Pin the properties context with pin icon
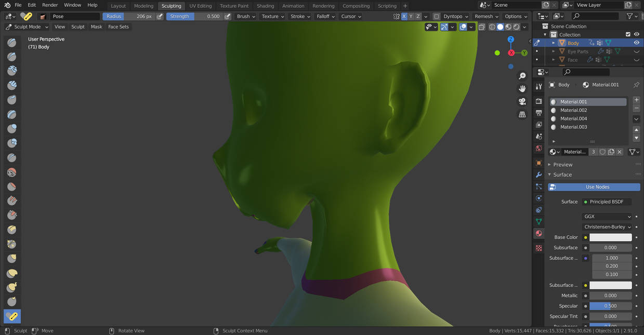This screenshot has height=335, width=644. click(x=636, y=85)
